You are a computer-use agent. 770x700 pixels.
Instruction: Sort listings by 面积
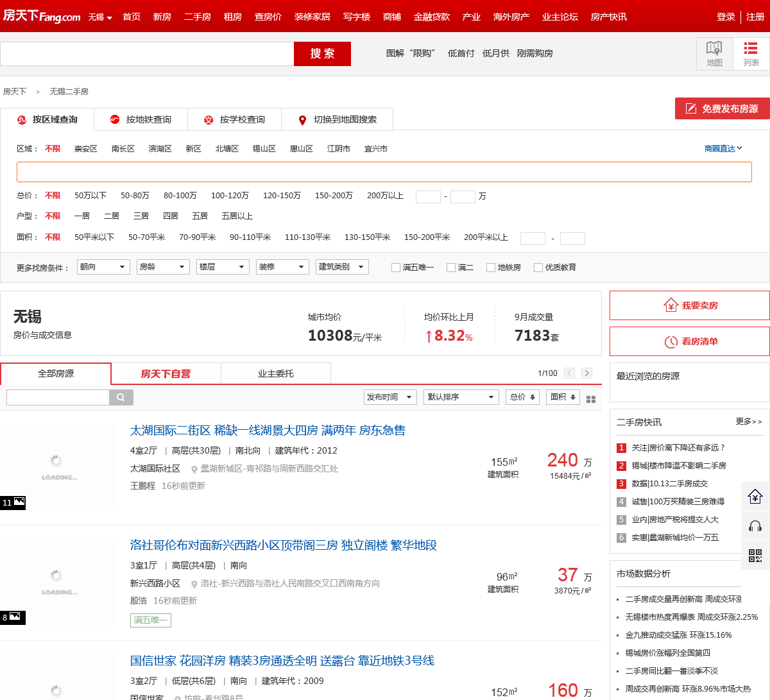563,397
